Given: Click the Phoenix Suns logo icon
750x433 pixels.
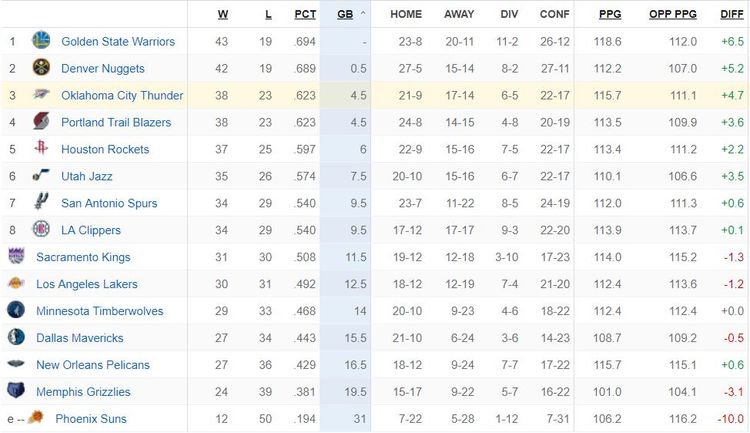Looking at the screenshot, I should click(x=35, y=418).
